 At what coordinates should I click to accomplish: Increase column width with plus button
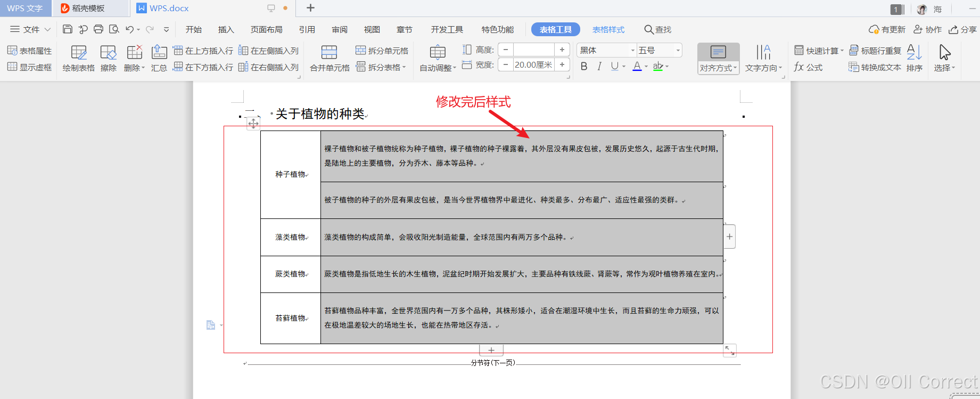562,64
